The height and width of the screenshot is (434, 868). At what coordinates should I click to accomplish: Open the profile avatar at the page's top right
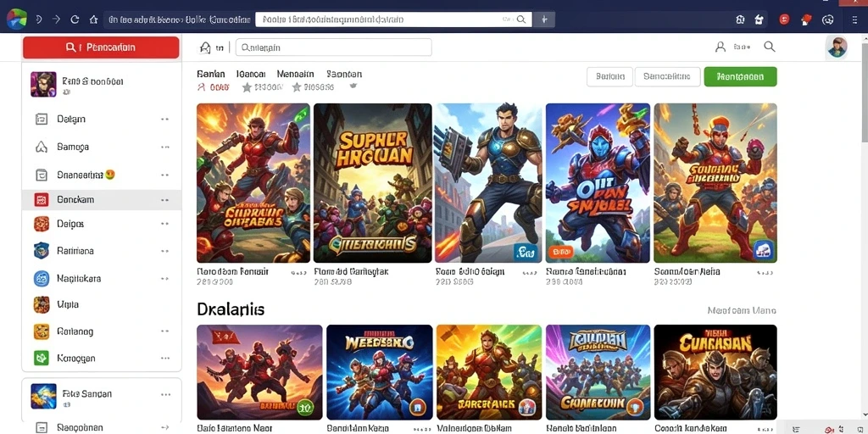pyautogui.click(x=837, y=47)
